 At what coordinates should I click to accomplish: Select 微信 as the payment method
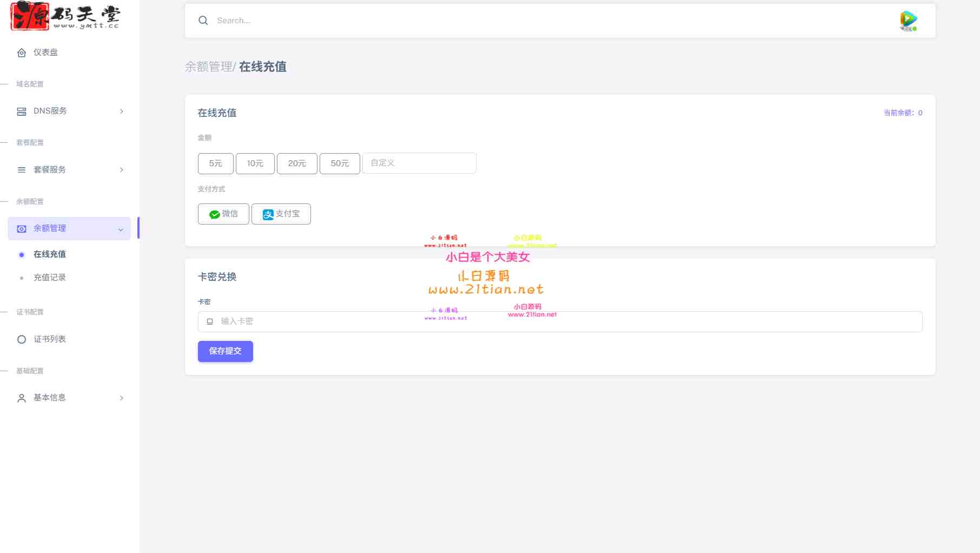pyautogui.click(x=223, y=214)
